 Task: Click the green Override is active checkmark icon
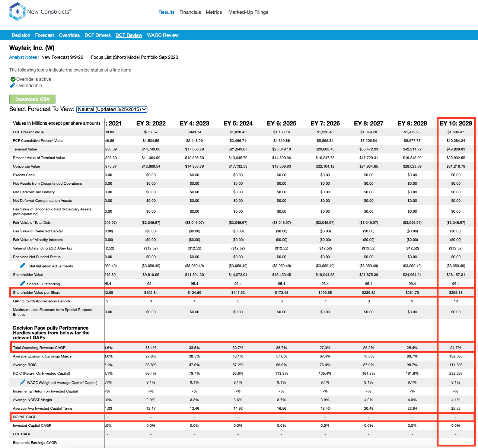point(13,79)
